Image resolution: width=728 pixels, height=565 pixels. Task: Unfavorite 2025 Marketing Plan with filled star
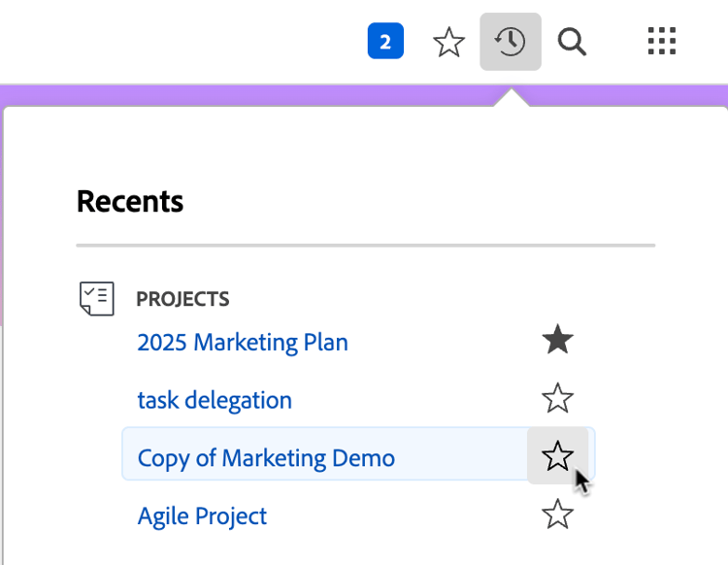coord(557,341)
